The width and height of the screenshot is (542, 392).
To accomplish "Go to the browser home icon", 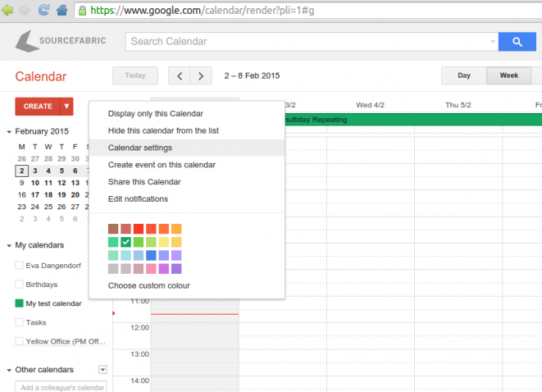I will point(61,10).
